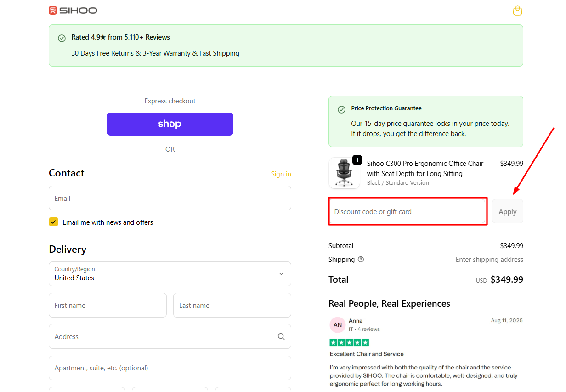Click the Black / Standard Version variant text
Image resolution: width=566 pixels, height=392 pixels.
coord(398,183)
